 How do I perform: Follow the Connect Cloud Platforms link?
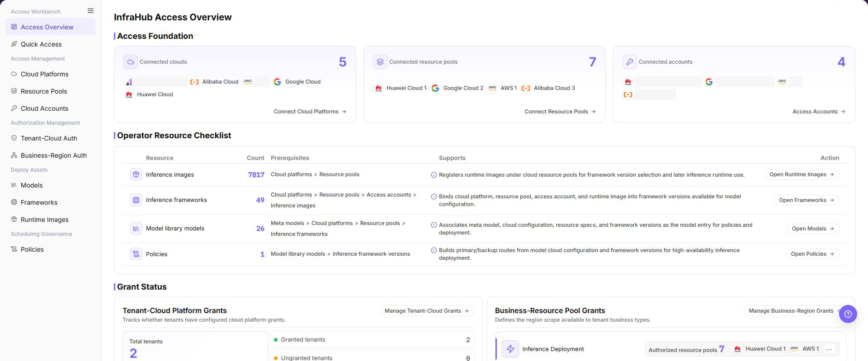pos(310,112)
